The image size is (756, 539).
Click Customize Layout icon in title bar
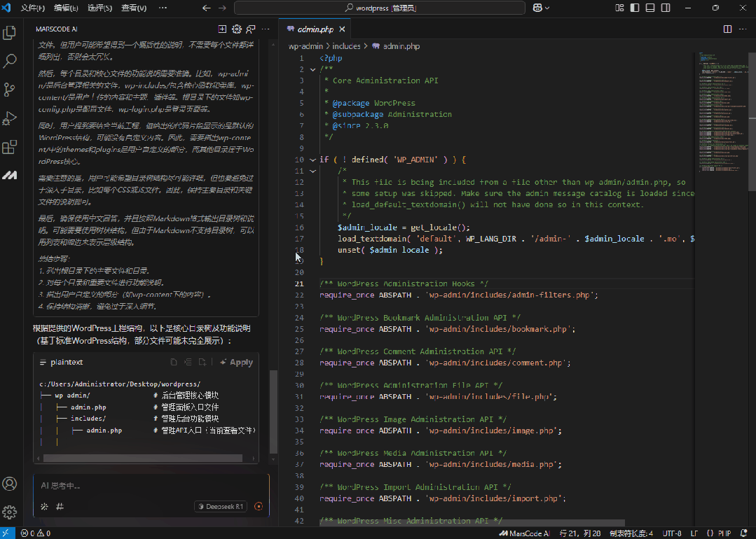pyautogui.click(x=619, y=8)
